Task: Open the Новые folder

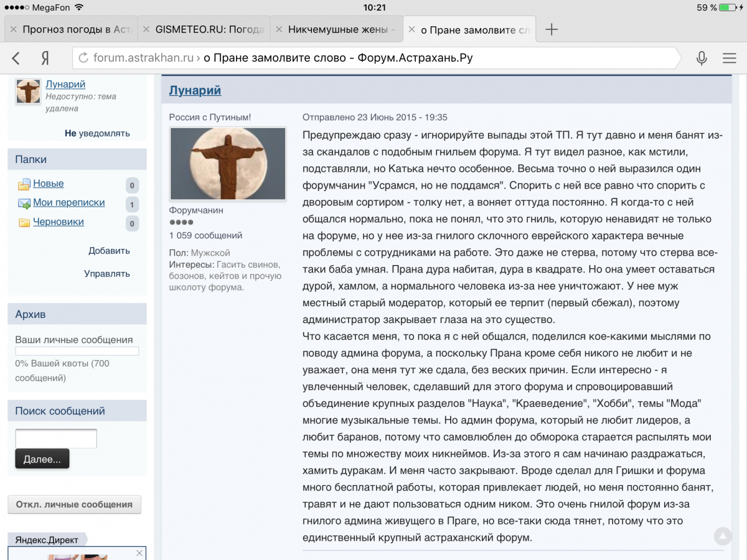Action: pyautogui.click(x=48, y=184)
